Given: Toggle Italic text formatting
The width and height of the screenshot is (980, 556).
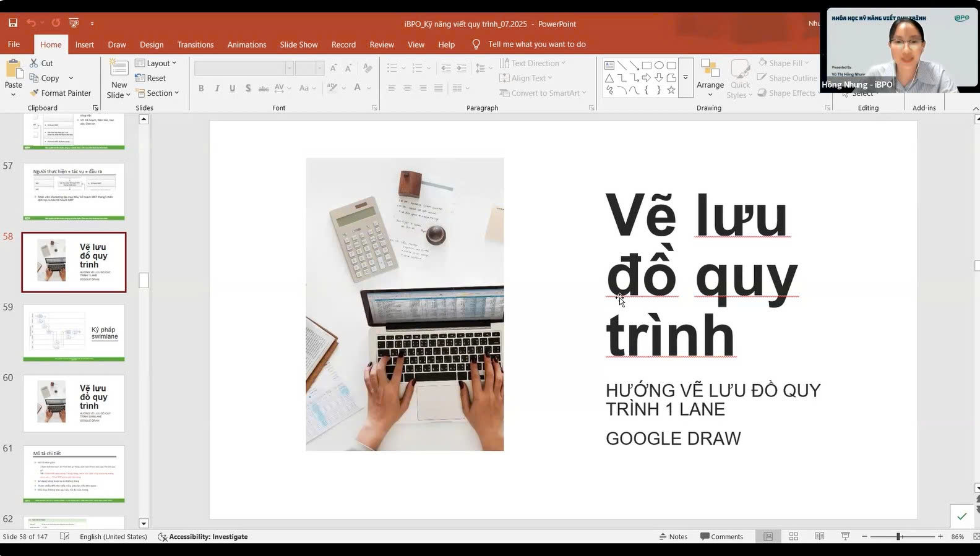Looking at the screenshot, I should pyautogui.click(x=217, y=88).
